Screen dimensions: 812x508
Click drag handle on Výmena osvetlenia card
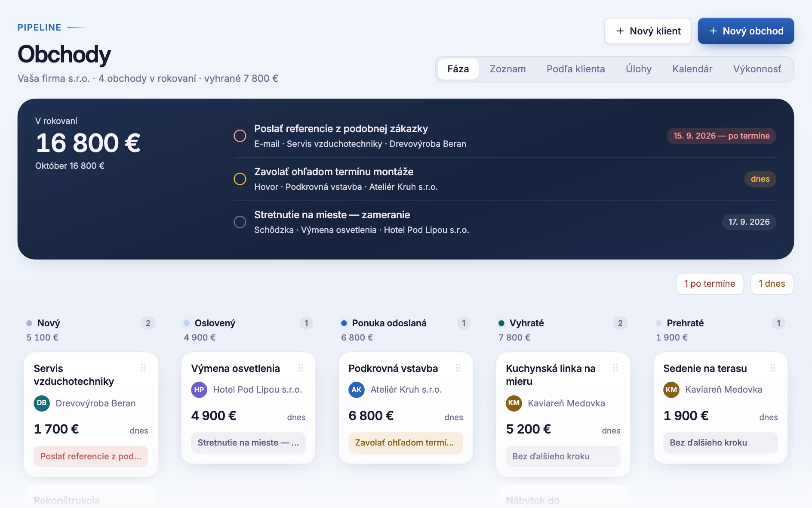[301, 368]
